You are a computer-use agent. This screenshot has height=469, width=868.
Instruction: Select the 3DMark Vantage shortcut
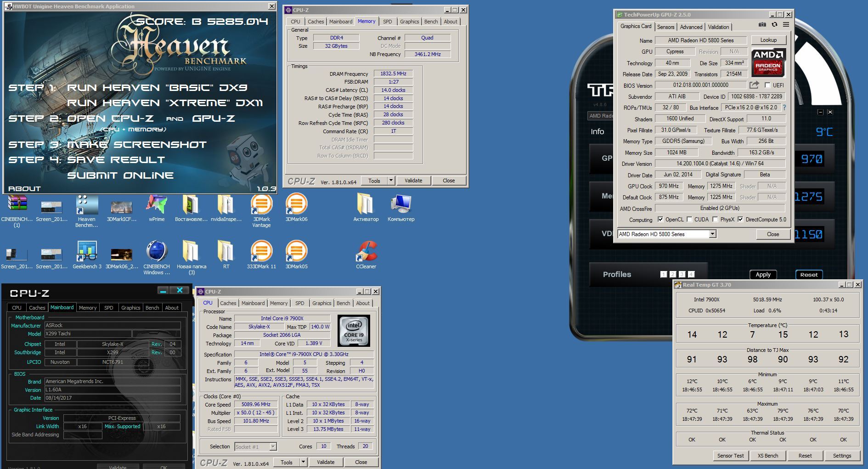261,210
